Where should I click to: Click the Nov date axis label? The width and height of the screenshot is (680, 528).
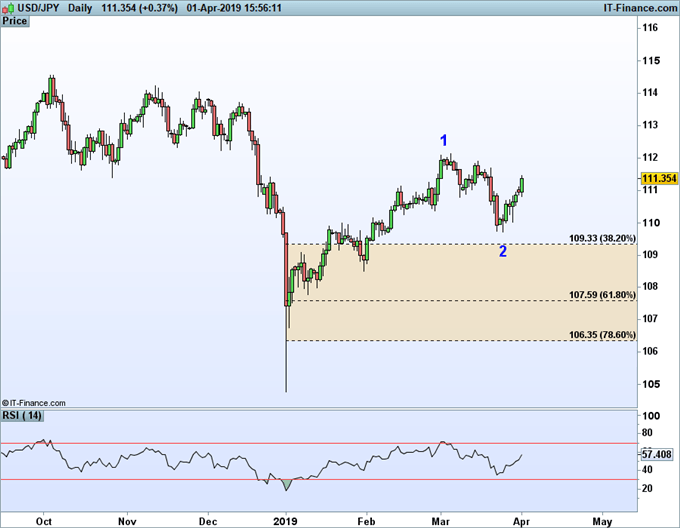127,521
